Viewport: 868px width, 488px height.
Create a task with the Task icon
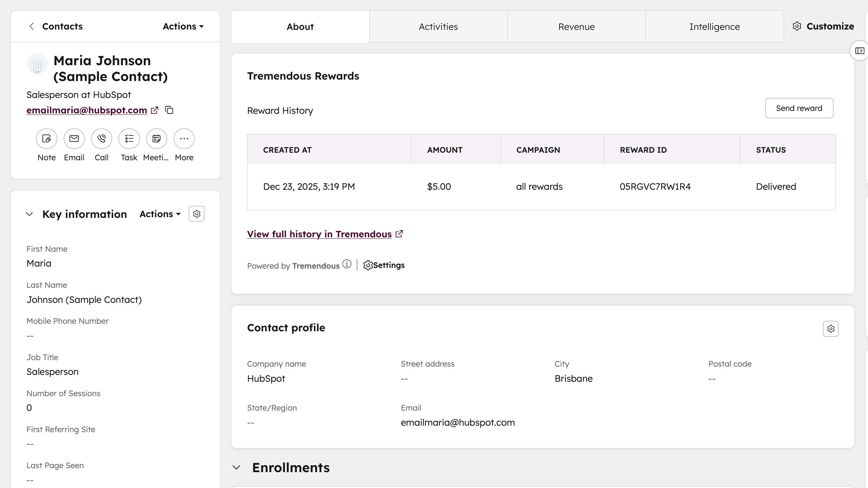coord(129,139)
